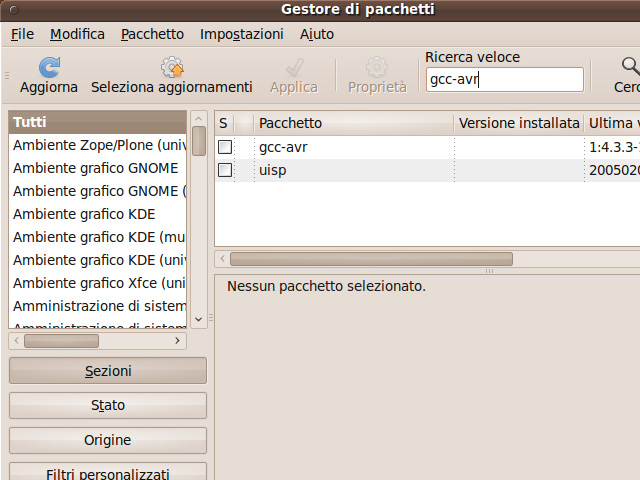Sort by Versione installata column header
Screen dimensions: 640x480
(x=518, y=123)
